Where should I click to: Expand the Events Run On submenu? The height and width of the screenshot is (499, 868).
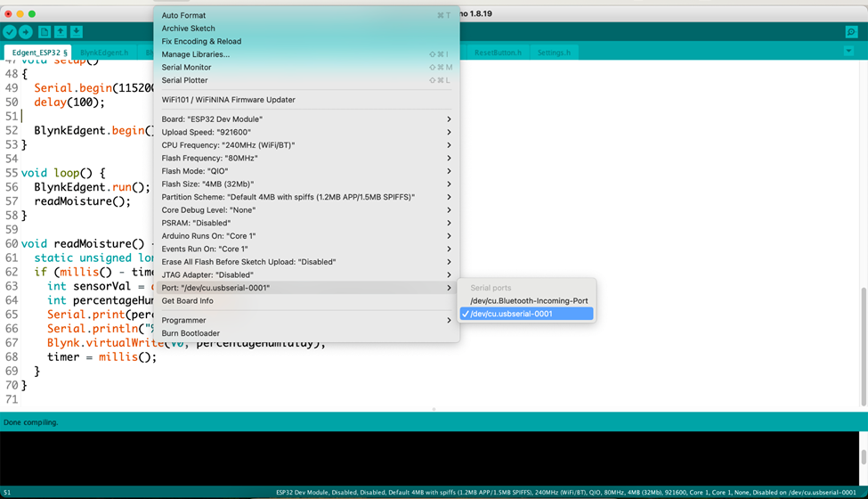[306, 249]
